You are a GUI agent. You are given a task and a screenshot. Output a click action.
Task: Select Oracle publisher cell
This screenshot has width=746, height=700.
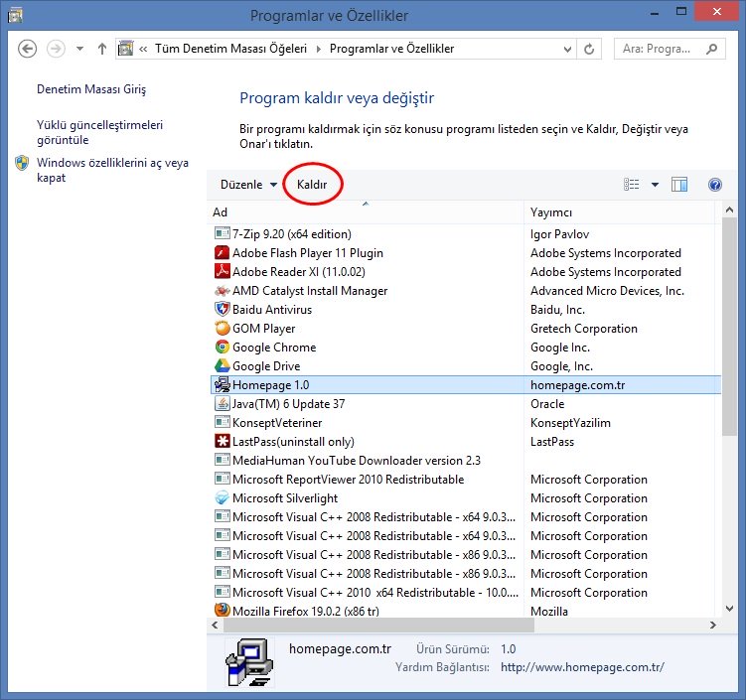[x=547, y=404]
